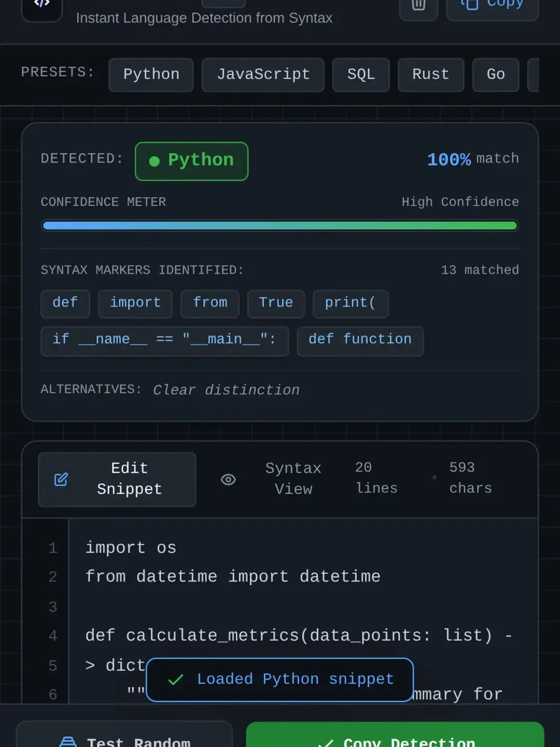This screenshot has height=747, width=560.
Task: Click line number 4 in the gutter
Action: pos(53,636)
